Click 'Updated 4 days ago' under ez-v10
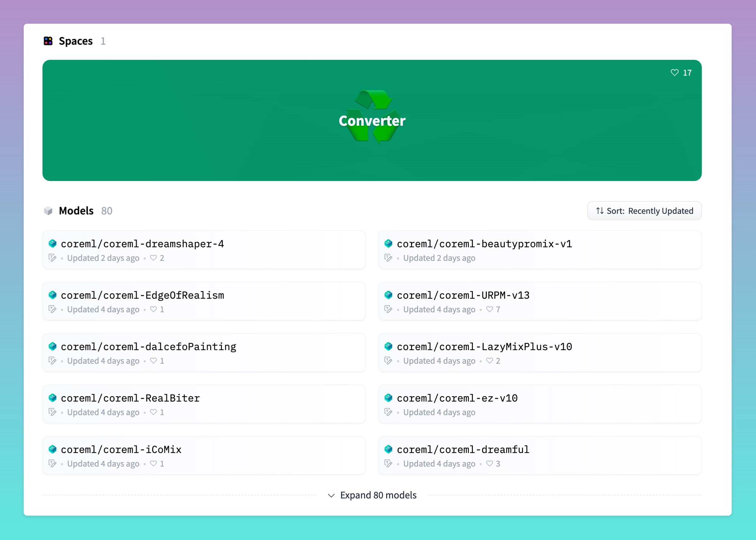 [439, 412]
